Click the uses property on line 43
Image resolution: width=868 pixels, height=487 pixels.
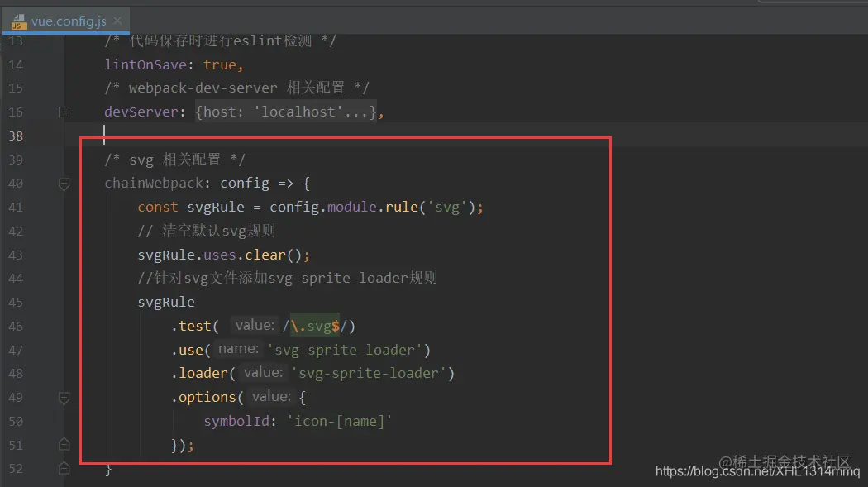(219, 255)
